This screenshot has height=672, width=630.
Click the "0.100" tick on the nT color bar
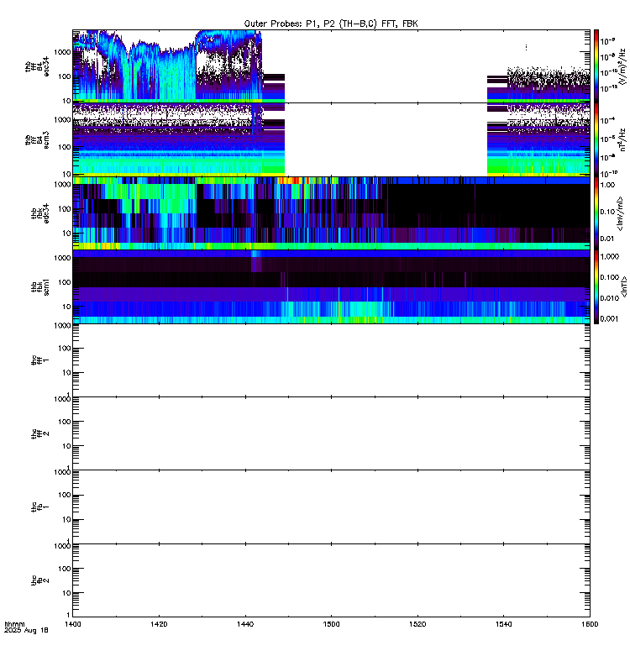[610, 277]
